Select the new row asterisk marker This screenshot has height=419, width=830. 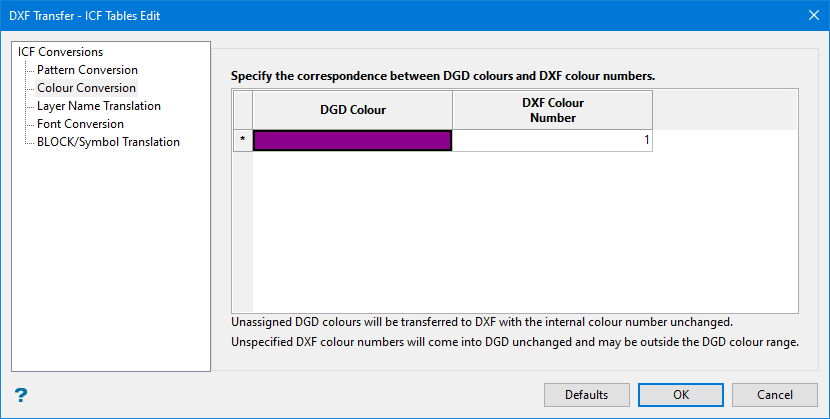242,141
